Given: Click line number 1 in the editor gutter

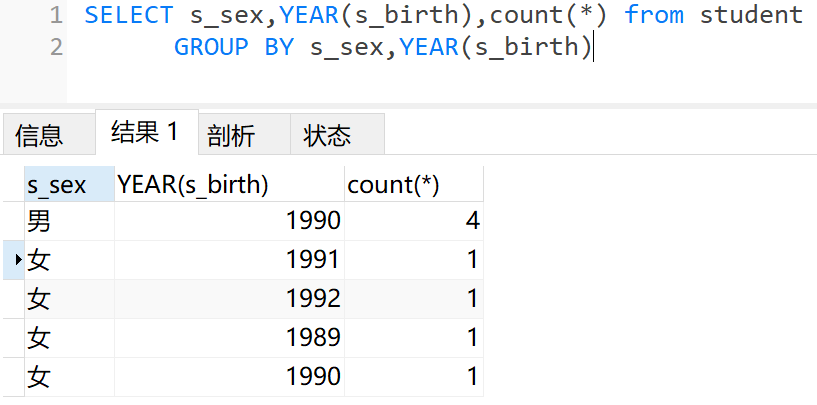Looking at the screenshot, I should click(55, 15).
